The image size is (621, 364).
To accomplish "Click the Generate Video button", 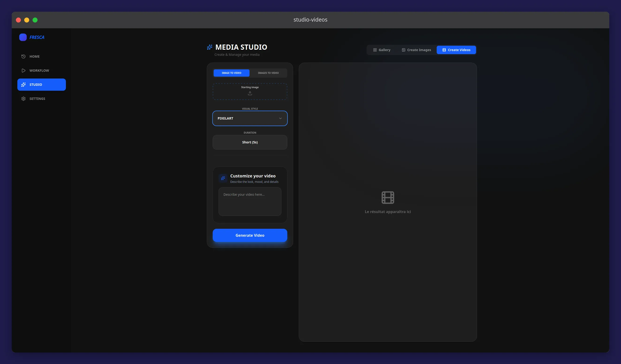I will pyautogui.click(x=250, y=236).
